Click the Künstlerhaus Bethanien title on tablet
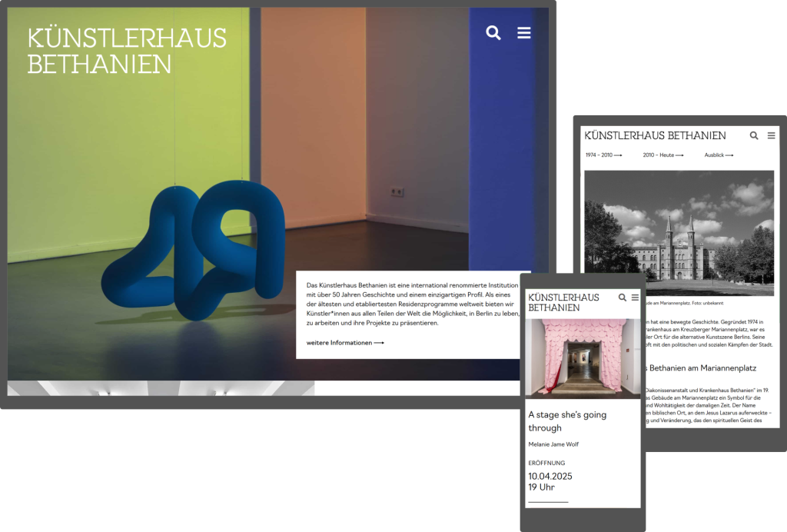The height and width of the screenshot is (532, 787). [655, 135]
